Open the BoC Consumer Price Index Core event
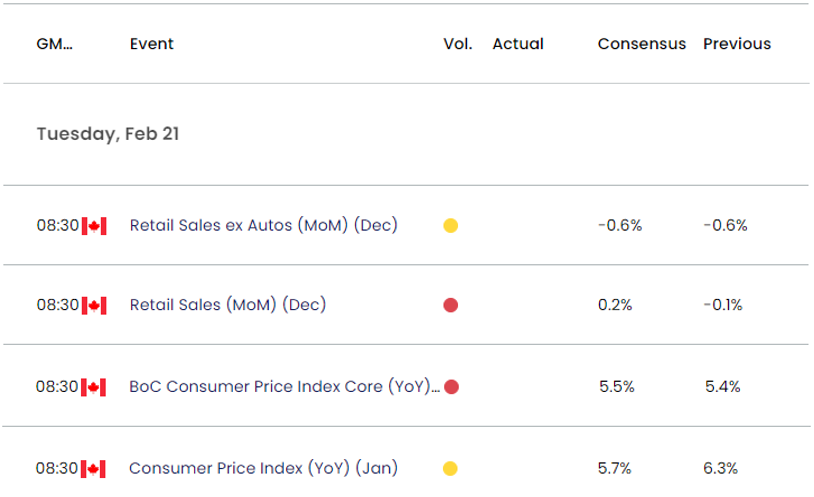Screen dimensions: 814x497 click(284, 387)
